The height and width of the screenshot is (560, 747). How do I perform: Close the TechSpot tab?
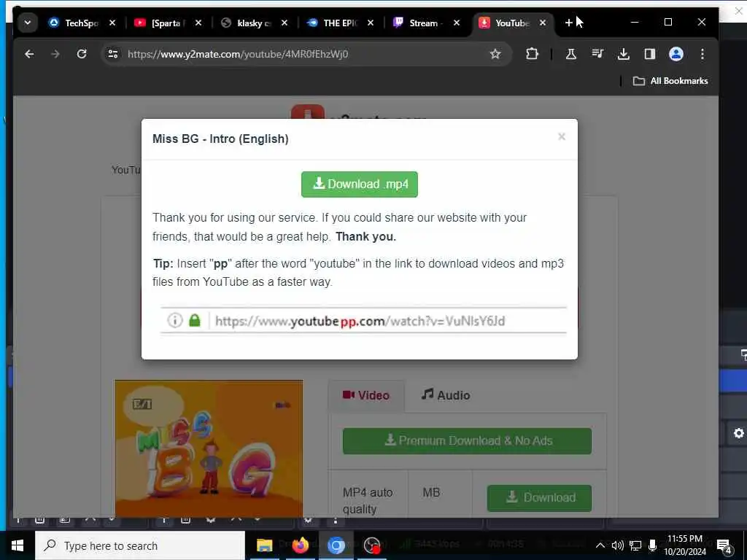pyautogui.click(x=112, y=23)
